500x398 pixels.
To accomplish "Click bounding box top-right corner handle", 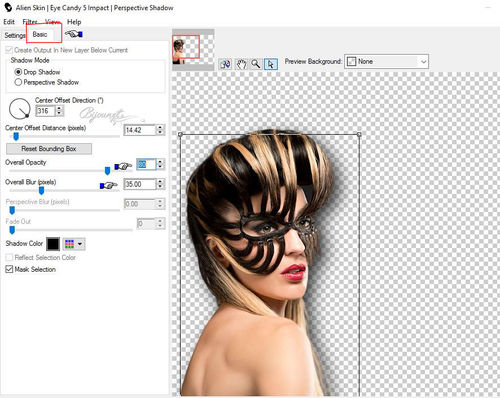I will click(x=359, y=134).
